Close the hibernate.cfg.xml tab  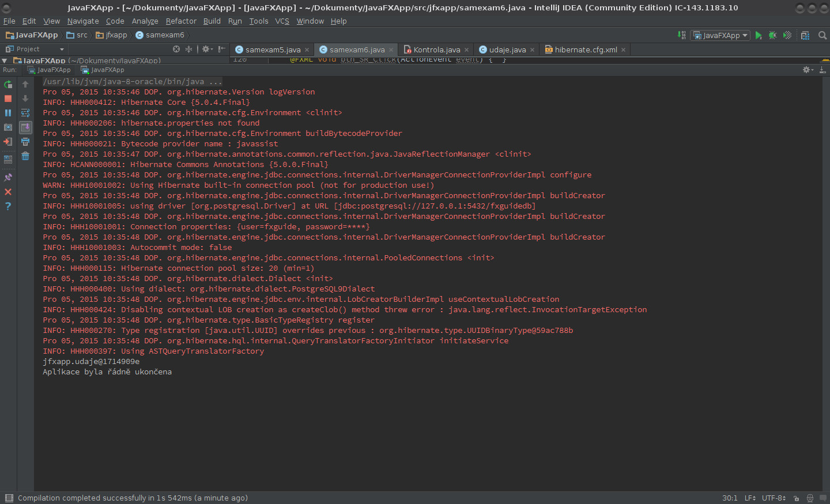point(623,50)
